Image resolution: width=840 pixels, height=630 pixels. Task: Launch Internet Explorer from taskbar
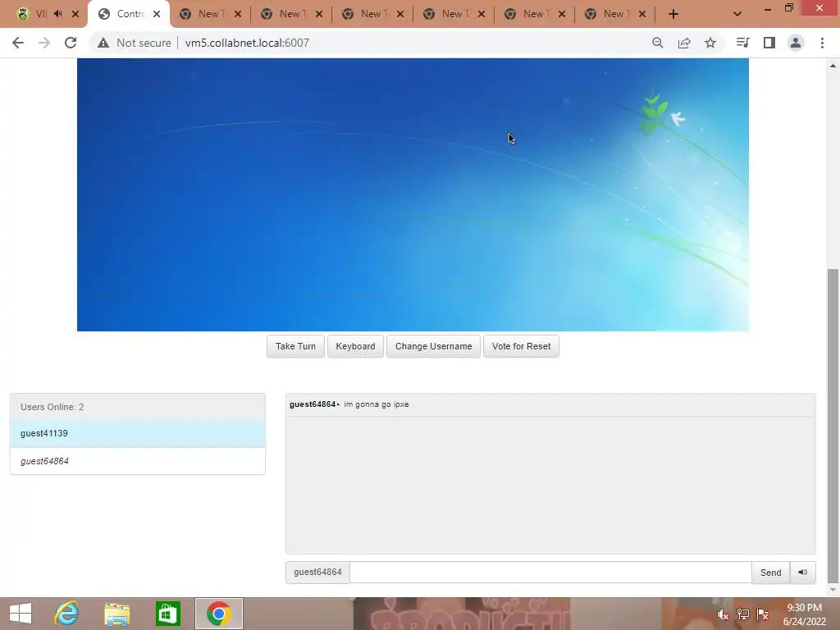66,614
